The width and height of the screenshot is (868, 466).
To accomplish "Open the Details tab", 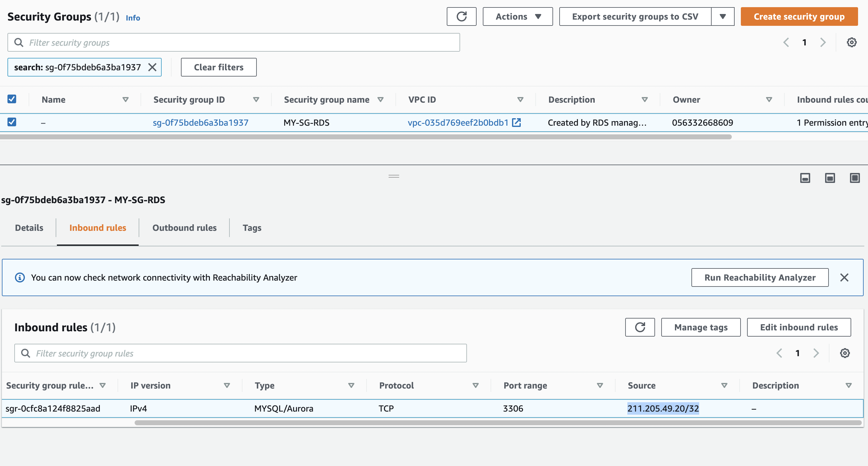I will tap(29, 228).
